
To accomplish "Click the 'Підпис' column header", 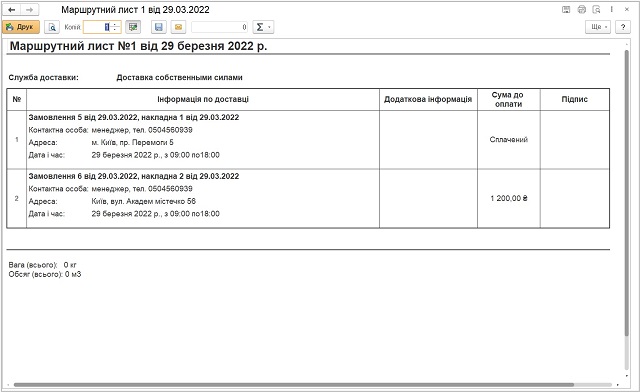I will click(575, 99).
